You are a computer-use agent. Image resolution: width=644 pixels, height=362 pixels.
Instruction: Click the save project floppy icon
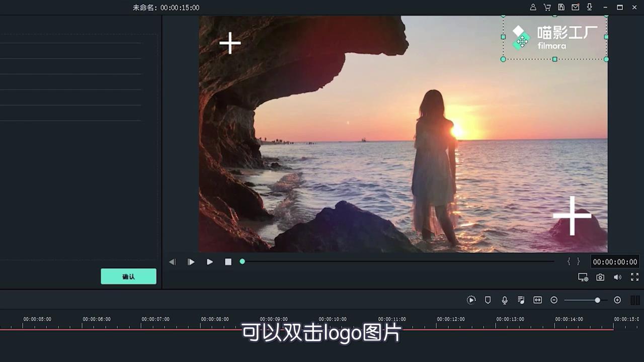pyautogui.click(x=561, y=8)
